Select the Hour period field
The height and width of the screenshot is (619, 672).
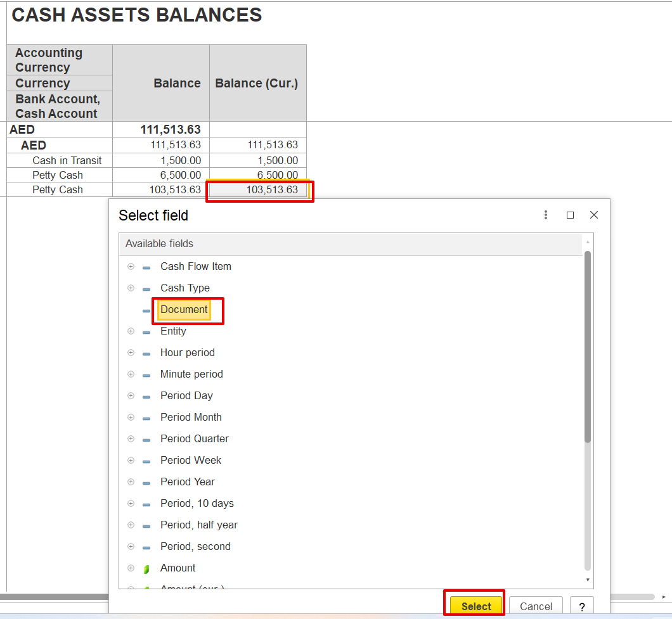(187, 353)
